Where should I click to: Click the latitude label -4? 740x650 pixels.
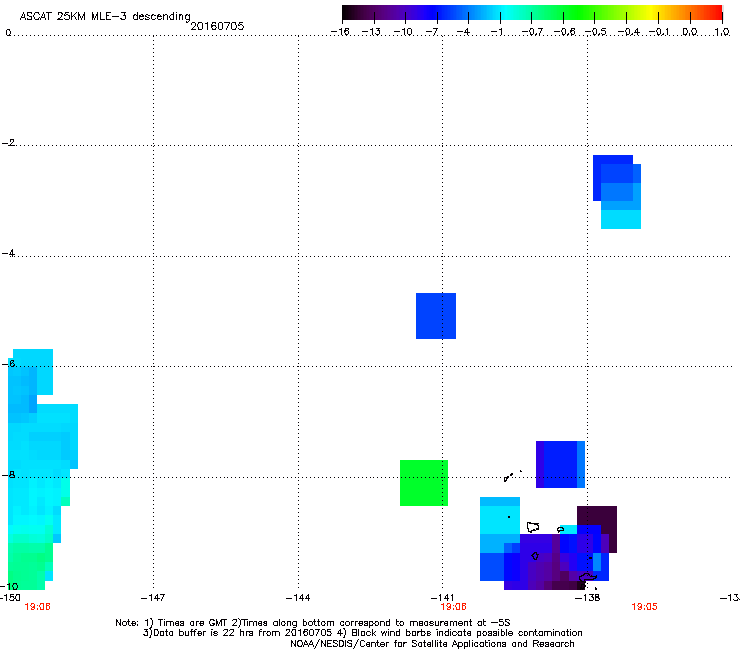(8, 253)
